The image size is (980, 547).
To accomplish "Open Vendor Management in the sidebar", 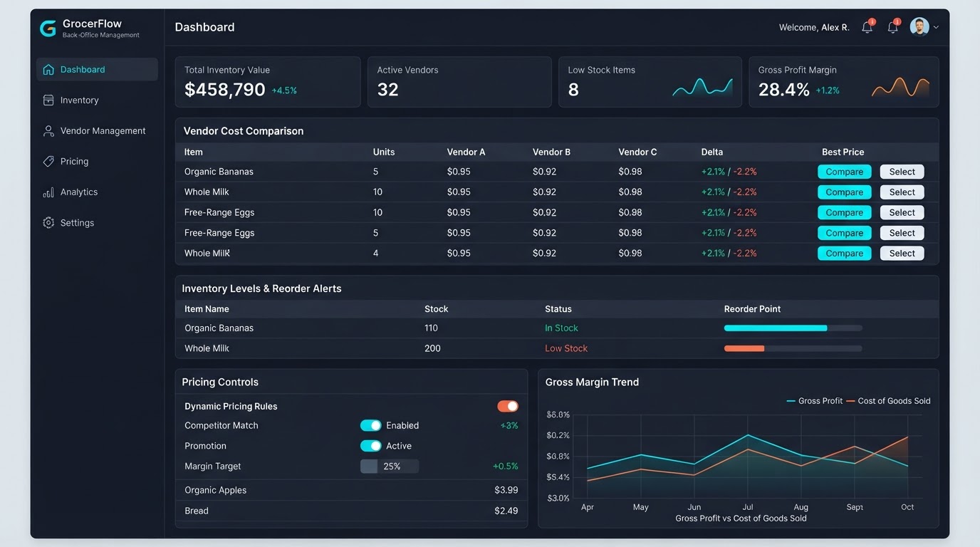I will pyautogui.click(x=97, y=131).
